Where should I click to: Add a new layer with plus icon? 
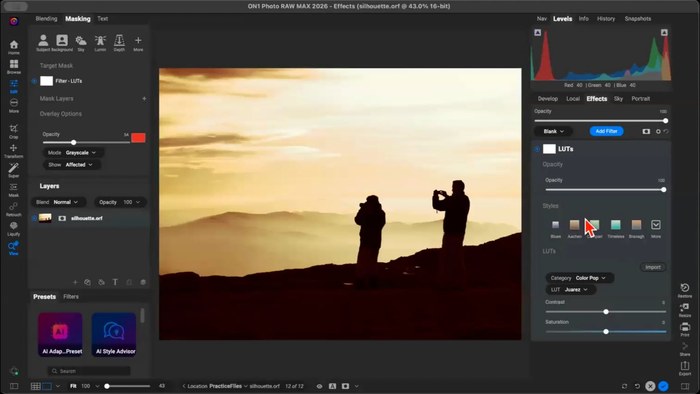pos(75,282)
